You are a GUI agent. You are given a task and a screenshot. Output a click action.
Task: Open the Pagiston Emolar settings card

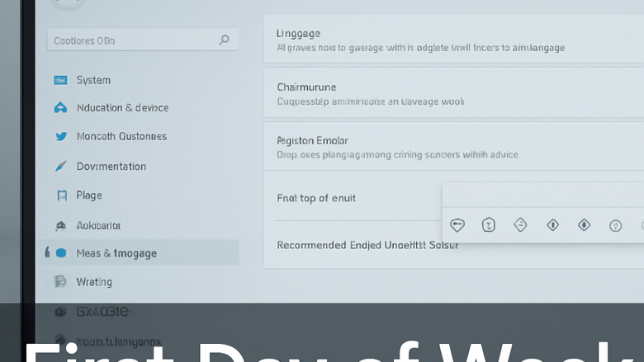point(453,146)
